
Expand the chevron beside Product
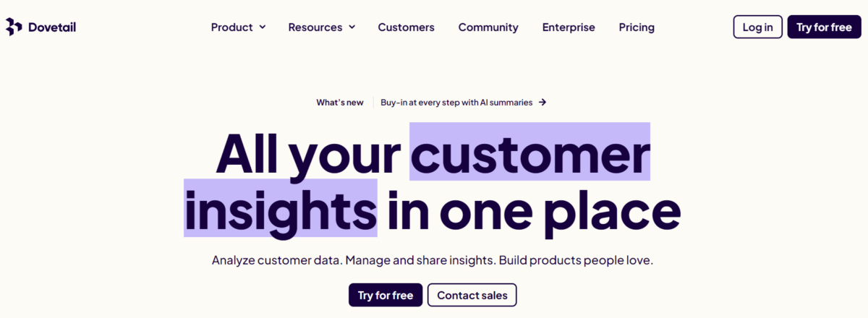(x=262, y=27)
